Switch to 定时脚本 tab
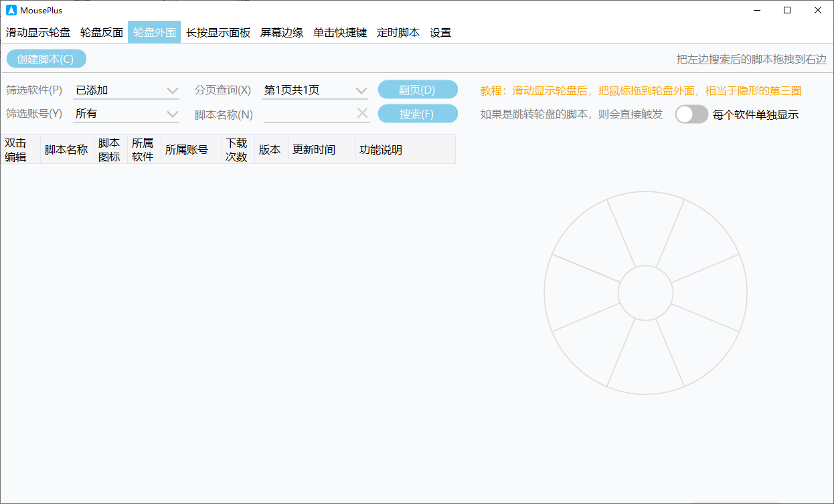 tap(398, 32)
